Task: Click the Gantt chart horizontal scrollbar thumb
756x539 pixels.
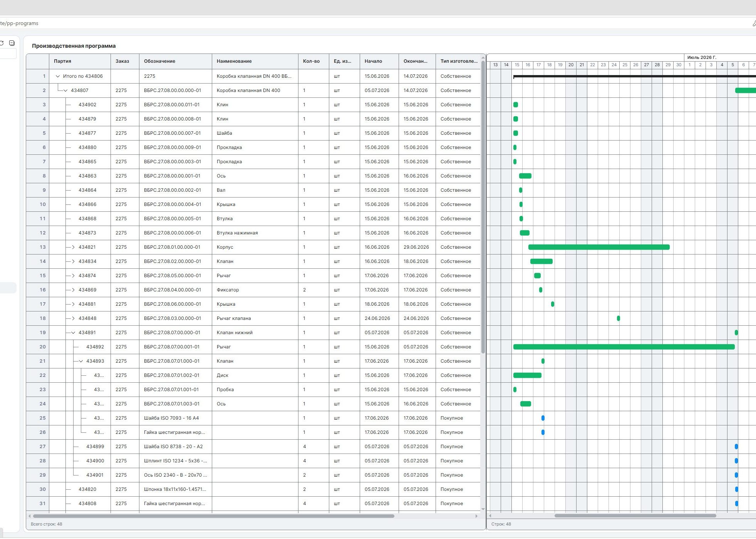Action: (x=635, y=516)
